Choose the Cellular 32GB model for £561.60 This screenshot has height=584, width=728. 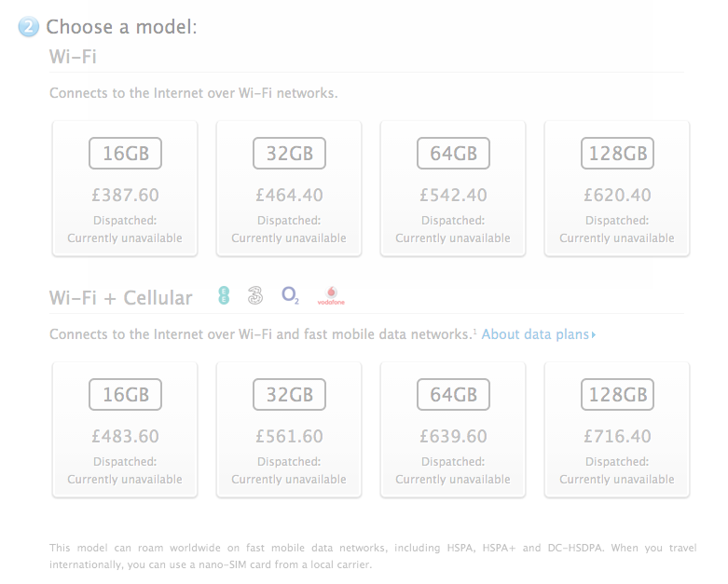[x=289, y=430]
